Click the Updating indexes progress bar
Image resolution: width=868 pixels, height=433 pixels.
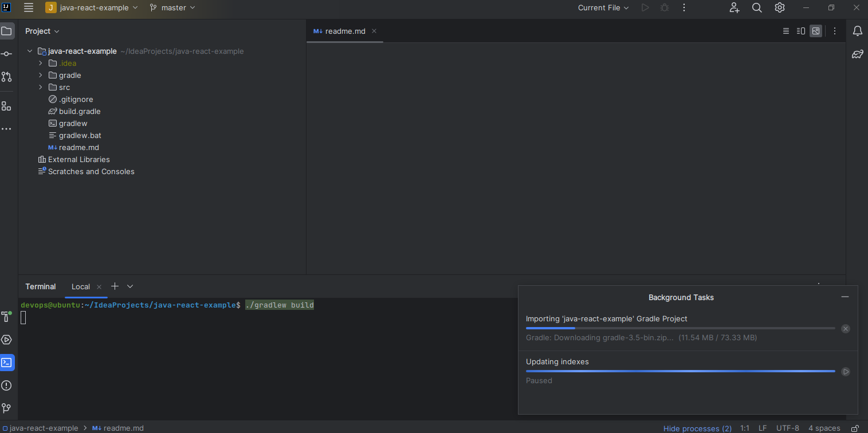click(x=681, y=371)
